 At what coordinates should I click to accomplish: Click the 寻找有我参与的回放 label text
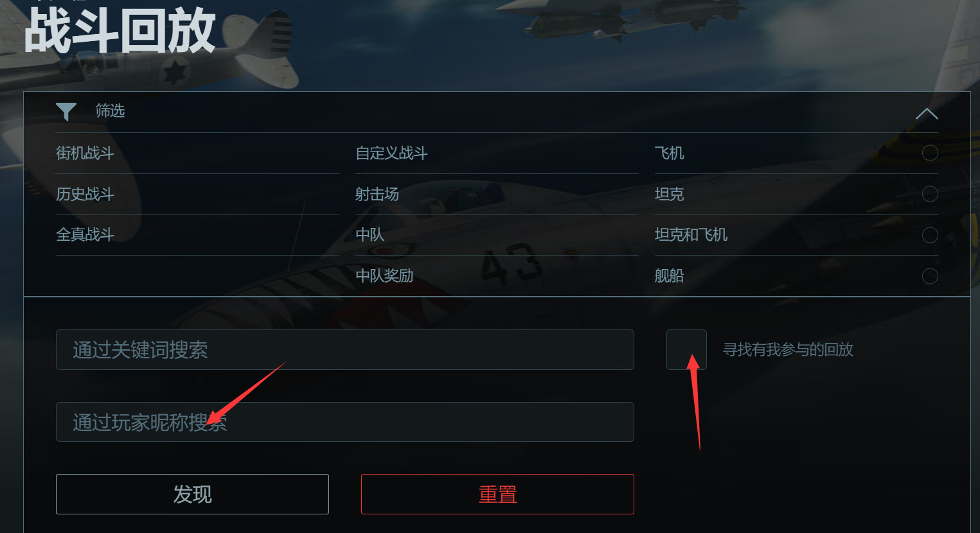[788, 349]
